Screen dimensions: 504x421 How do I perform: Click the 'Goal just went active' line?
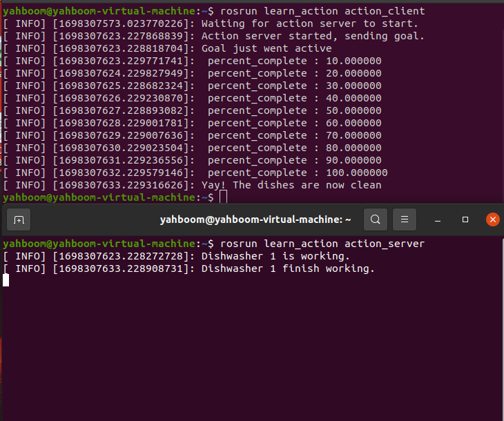click(167, 48)
